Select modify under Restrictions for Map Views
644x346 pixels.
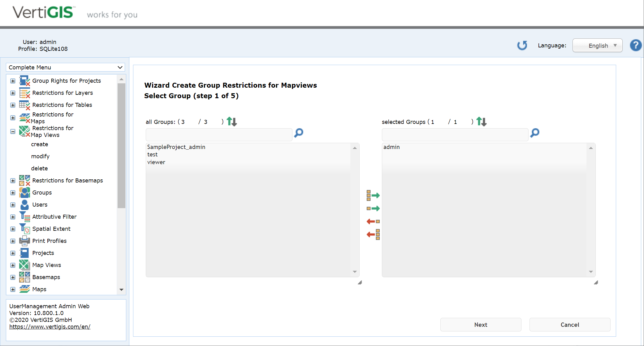click(40, 156)
